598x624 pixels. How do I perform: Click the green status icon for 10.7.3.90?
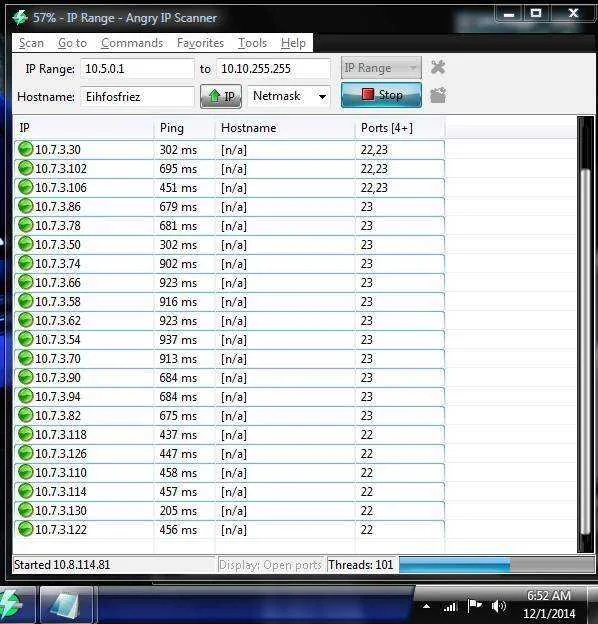click(25, 377)
